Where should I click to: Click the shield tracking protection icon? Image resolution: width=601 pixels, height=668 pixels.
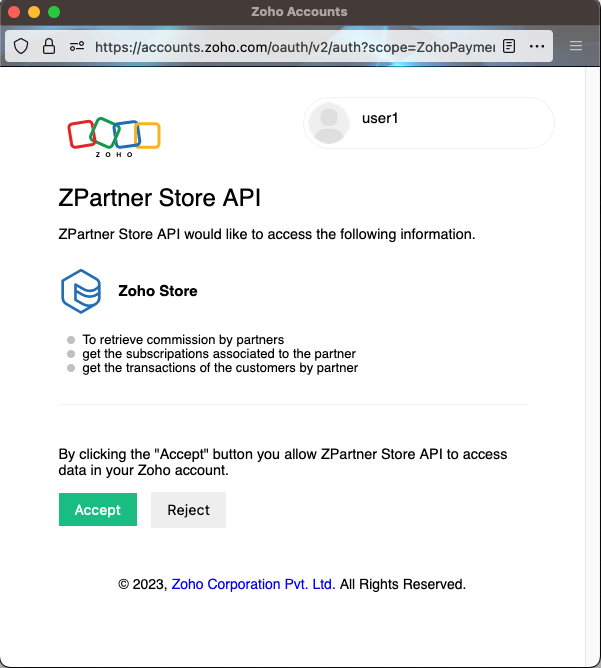click(x=21, y=46)
